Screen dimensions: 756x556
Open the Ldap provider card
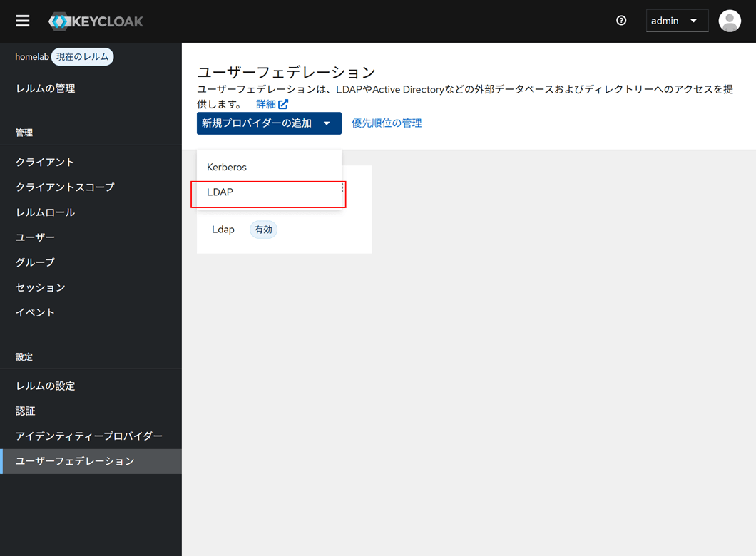(223, 230)
